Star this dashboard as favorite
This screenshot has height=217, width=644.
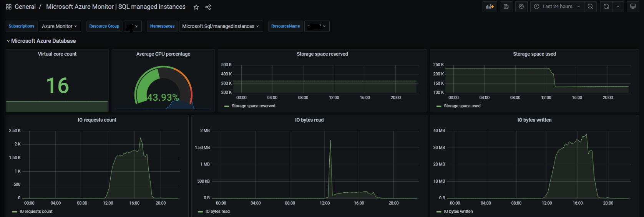196,7
